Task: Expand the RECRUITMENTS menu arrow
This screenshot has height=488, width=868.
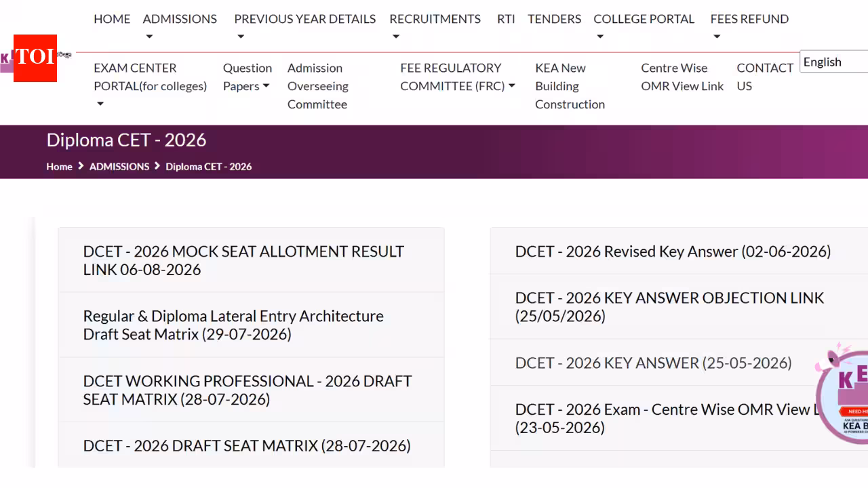Action: click(x=396, y=37)
